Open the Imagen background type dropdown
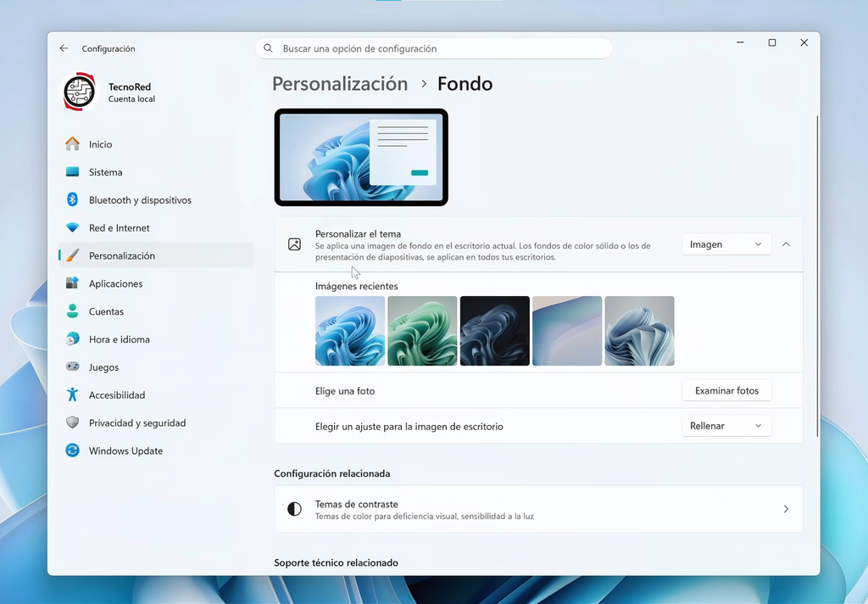Image resolution: width=868 pixels, height=604 pixels. [726, 244]
